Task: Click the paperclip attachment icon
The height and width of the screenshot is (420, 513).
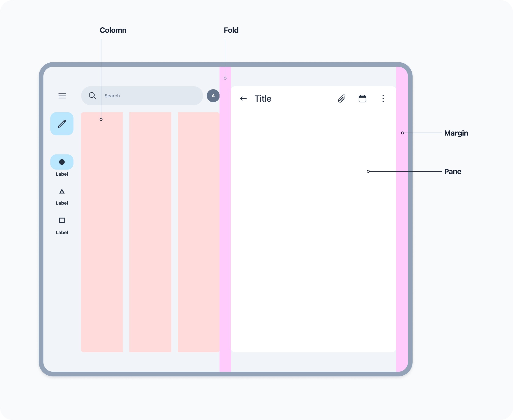Action: pyautogui.click(x=342, y=98)
